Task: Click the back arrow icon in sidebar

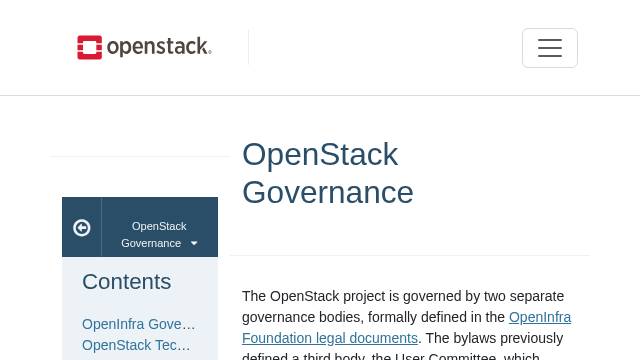Action: 82,227
